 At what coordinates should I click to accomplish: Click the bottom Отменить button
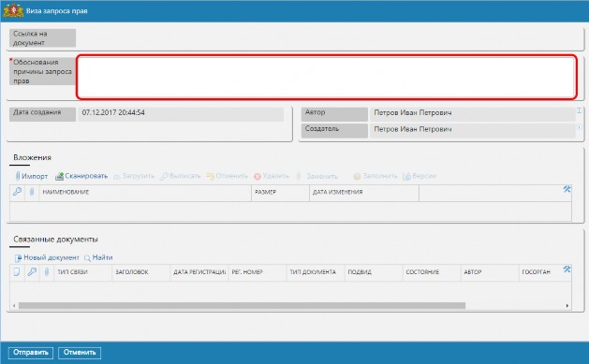(x=80, y=353)
